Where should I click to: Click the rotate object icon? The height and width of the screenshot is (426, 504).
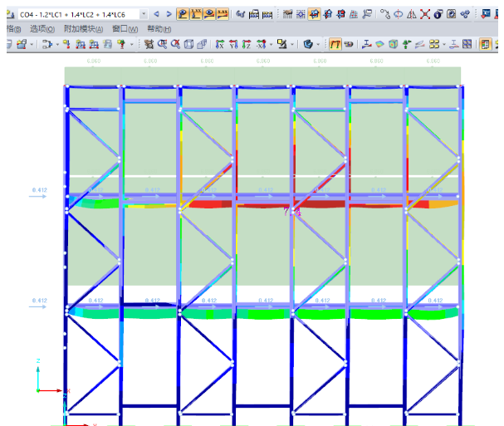(399, 14)
